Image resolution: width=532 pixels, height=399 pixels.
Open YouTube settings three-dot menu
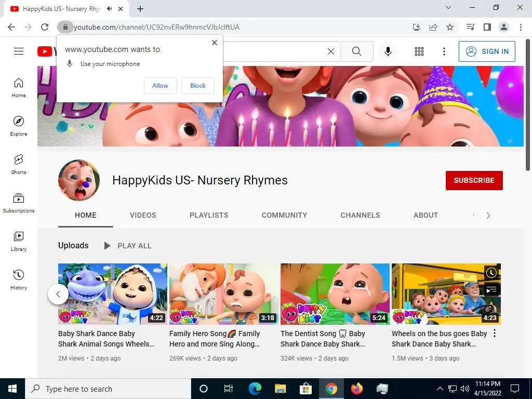[x=444, y=51]
